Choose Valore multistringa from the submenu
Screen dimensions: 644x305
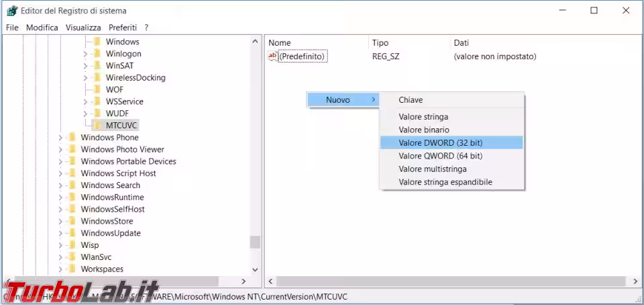451,169
